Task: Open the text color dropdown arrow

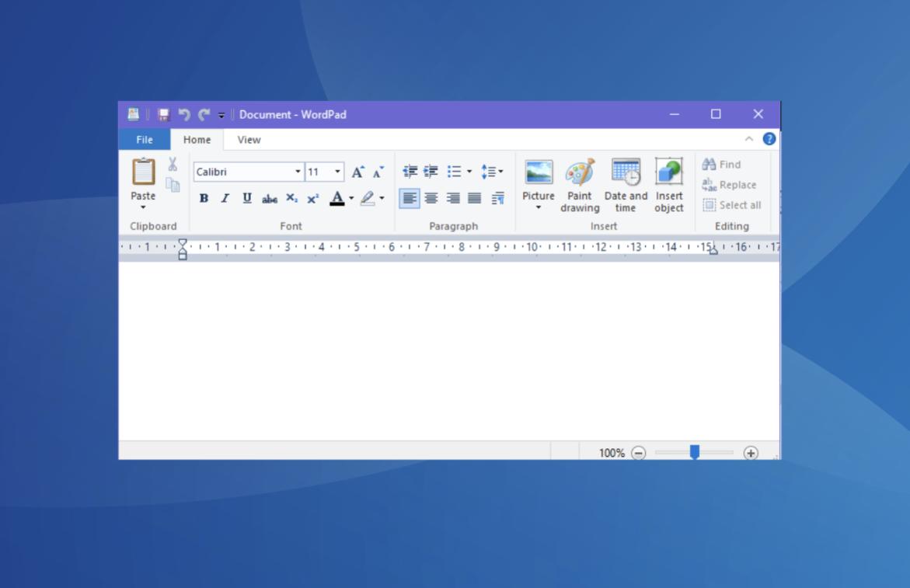Action: point(351,199)
